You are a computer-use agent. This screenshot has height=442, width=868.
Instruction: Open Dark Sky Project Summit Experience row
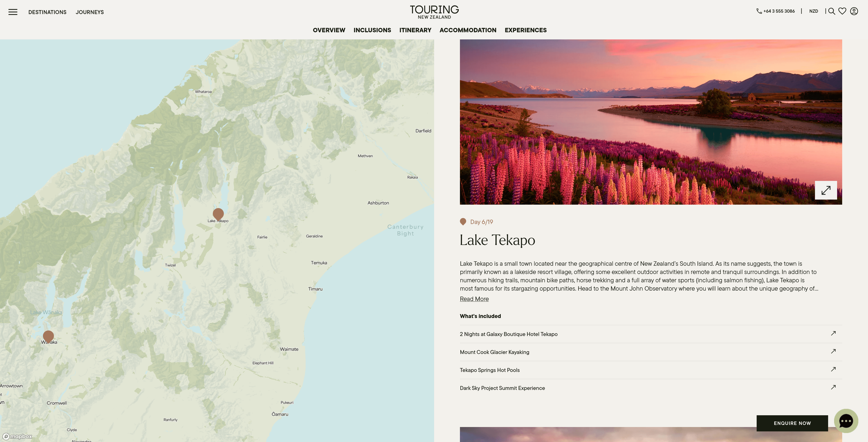pyautogui.click(x=651, y=388)
